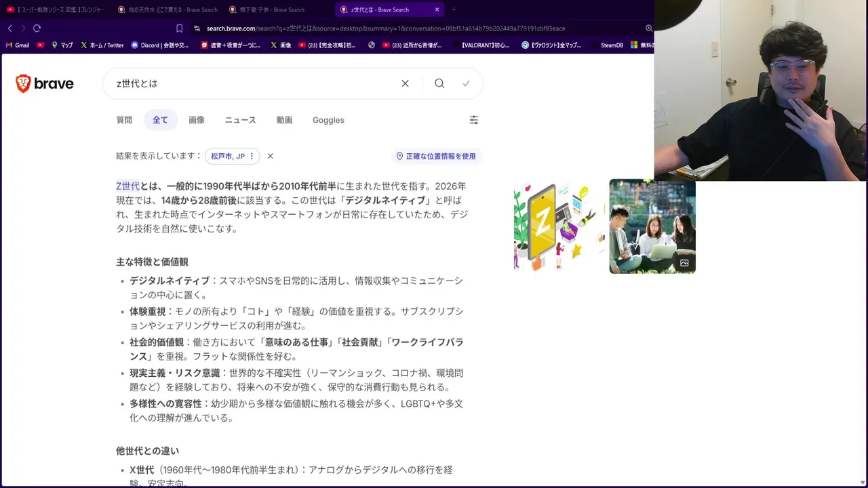Switch to 桃の天然水 Brave Search tab
This screenshot has height=488, width=868.
tap(167, 9)
